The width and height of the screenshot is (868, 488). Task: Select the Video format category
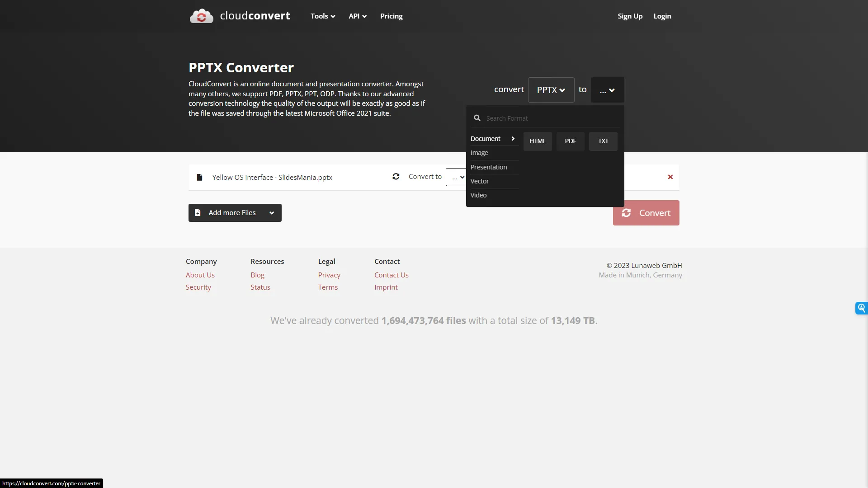pyautogui.click(x=478, y=195)
